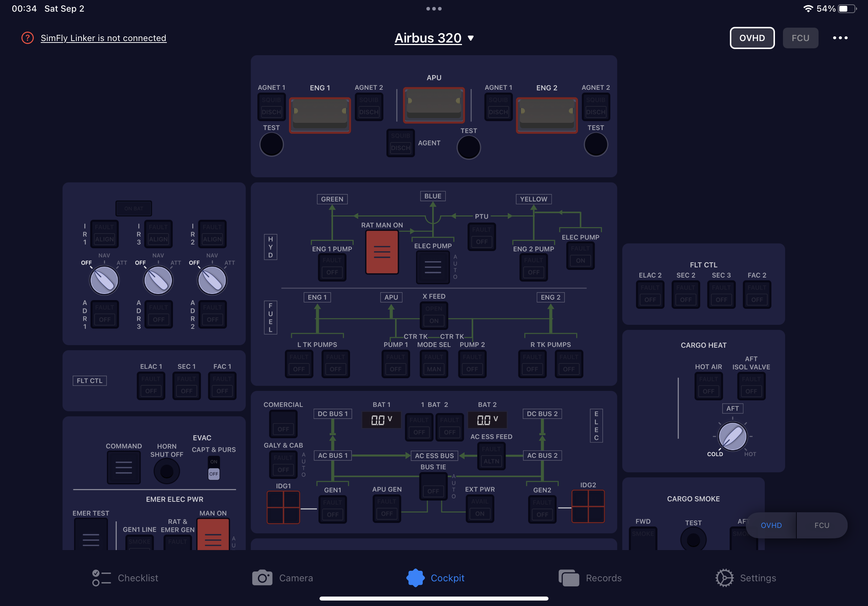This screenshot has width=868, height=606.
Task: Turn the IR 1 mode selector knob
Action: pos(104,280)
